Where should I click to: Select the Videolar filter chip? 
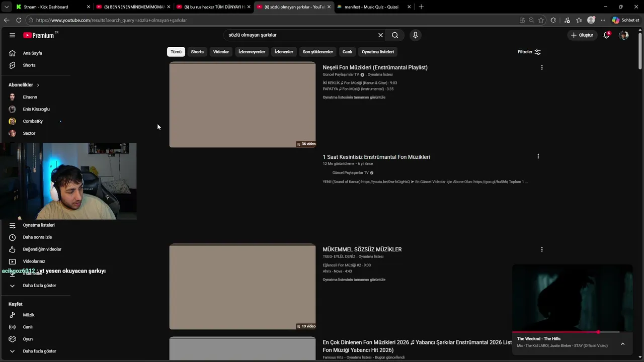(x=221, y=52)
